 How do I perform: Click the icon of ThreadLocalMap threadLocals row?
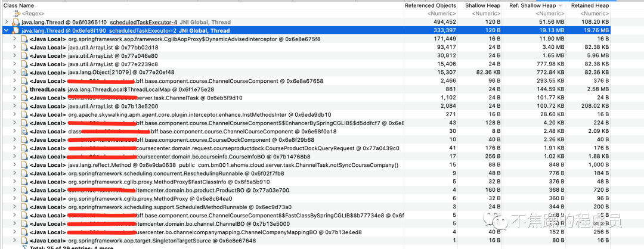point(24,89)
